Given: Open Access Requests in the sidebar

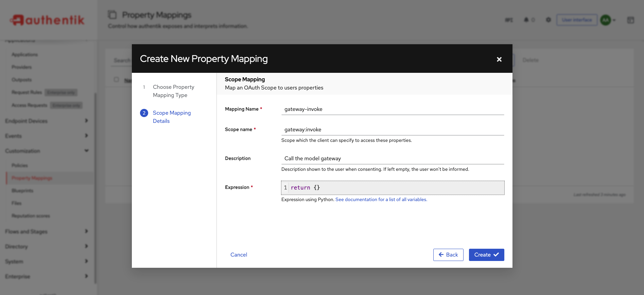Looking at the screenshot, I should 30,105.
